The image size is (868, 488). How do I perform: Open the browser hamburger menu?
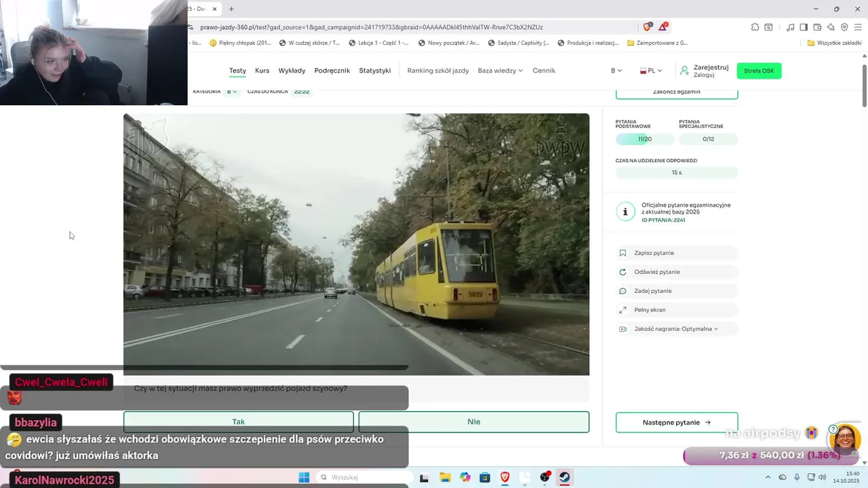(858, 27)
